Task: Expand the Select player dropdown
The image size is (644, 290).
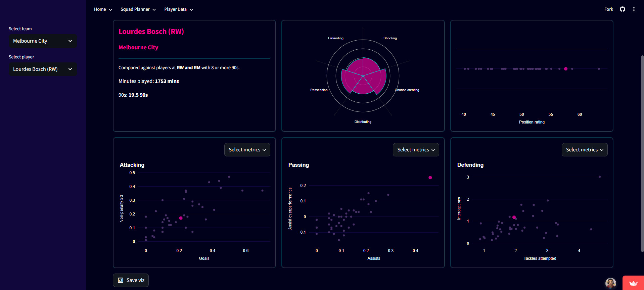Action: [43, 69]
